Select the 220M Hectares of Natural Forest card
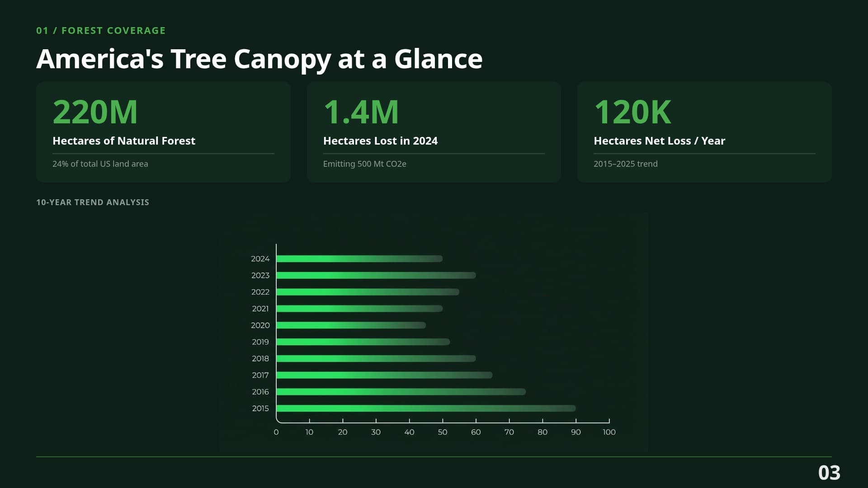868x488 pixels. click(163, 131)
